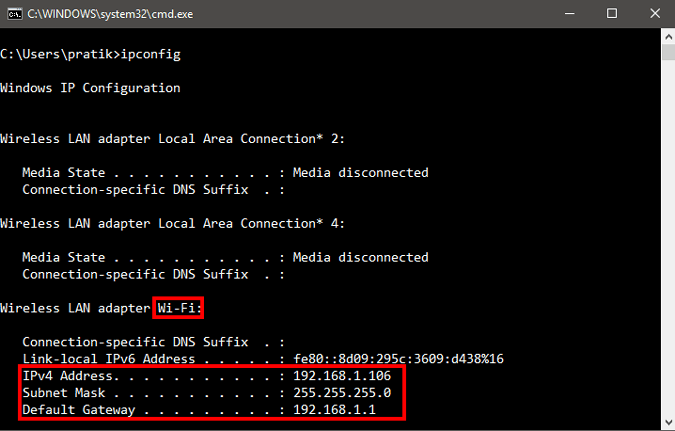Click the 'IPv4 Address' label
Viewport: 675px width, 431px height.
(x=68, y=376)
